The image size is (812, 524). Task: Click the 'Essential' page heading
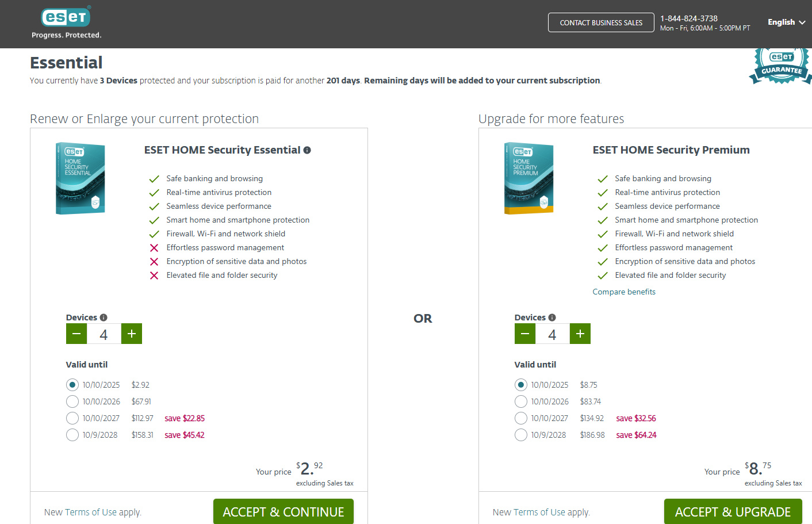coord(66,62)
